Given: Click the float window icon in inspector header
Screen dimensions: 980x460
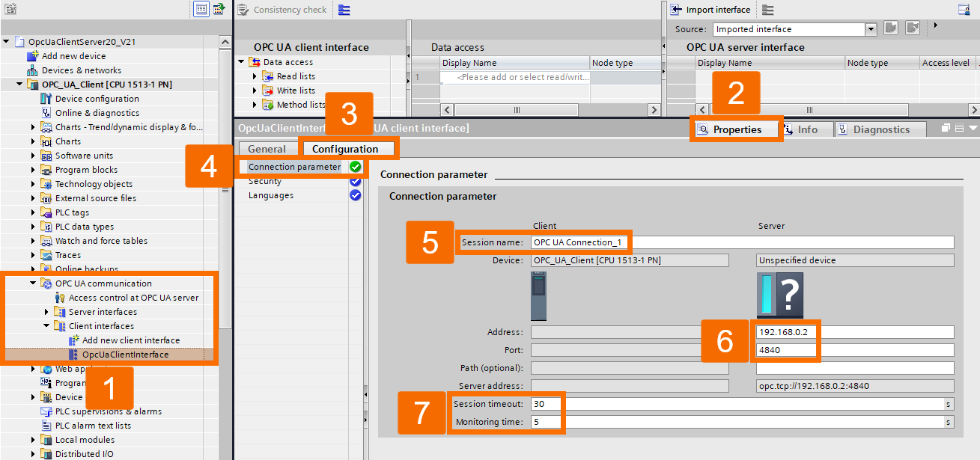Looking at the screenshot, I should coord(946,129).
